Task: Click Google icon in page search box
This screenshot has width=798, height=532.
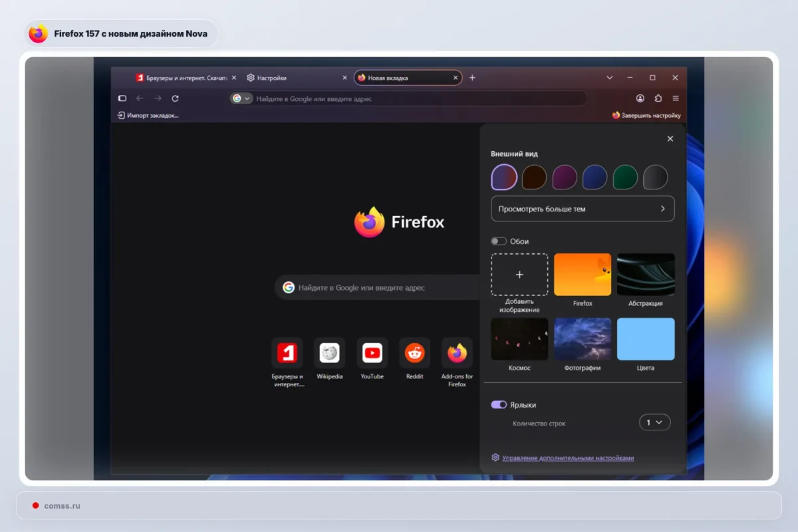Action: pos(289,287)
